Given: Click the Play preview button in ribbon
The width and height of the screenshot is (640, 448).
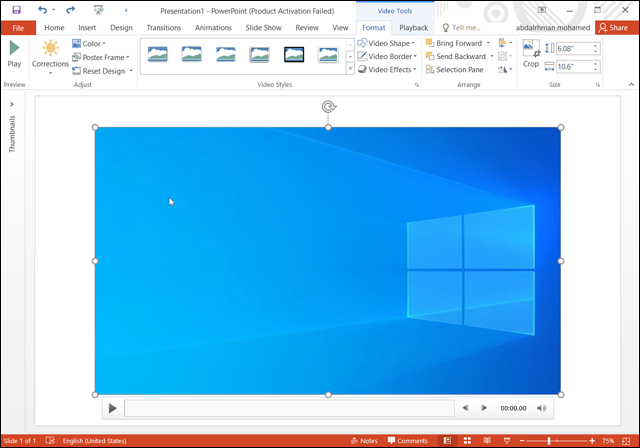Looking at the screenshot, I should pyautogui.click(x=14, y=54).
